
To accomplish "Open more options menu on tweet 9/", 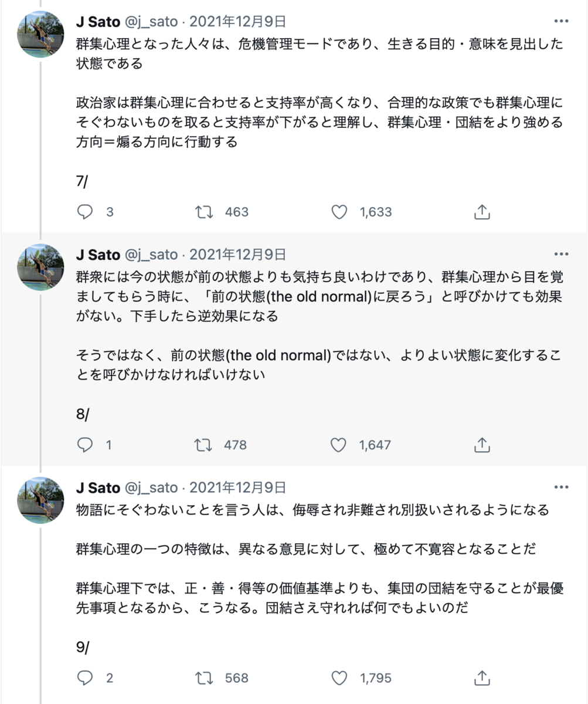I will coord(561,487).
